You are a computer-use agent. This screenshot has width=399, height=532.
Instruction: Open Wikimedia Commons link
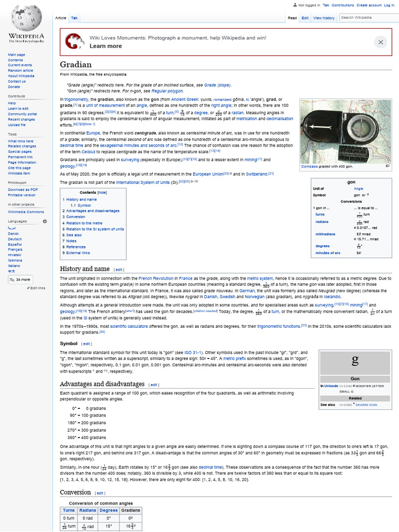point(26,212)
